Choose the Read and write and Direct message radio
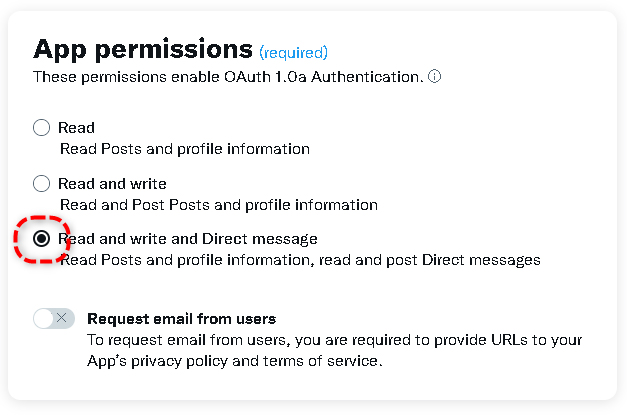627x415 pixels. 42,239
